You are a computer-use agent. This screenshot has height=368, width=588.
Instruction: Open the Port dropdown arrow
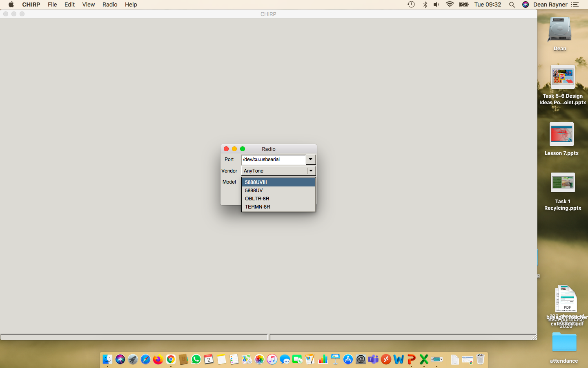(311, 159)
